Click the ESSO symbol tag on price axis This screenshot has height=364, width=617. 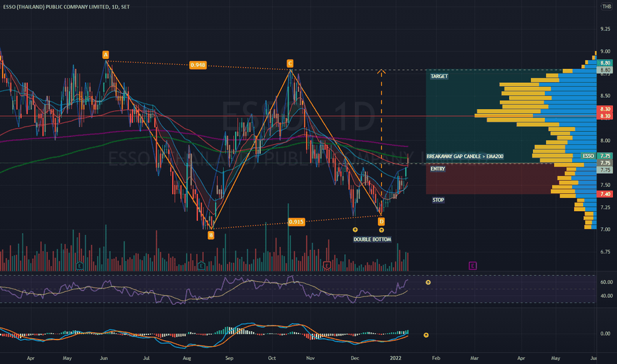(x=589, y=156)
